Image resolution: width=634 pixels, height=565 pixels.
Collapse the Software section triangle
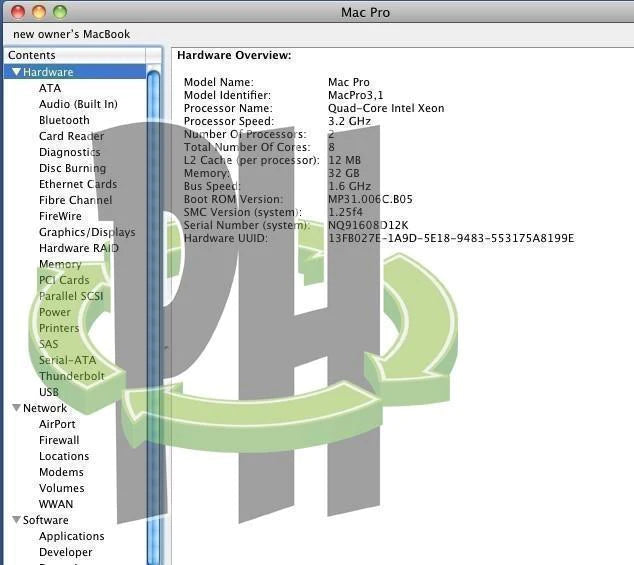(x=16, y=520)
